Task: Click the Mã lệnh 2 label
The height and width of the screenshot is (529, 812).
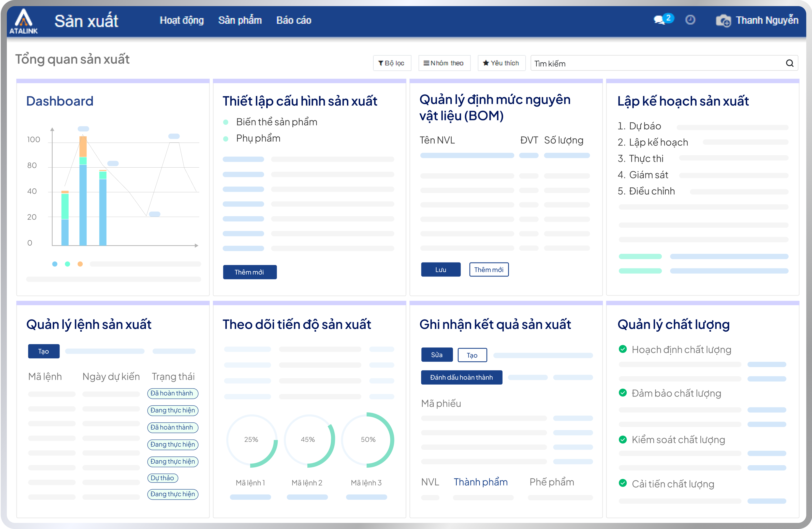Action: [x=307, y=482]
